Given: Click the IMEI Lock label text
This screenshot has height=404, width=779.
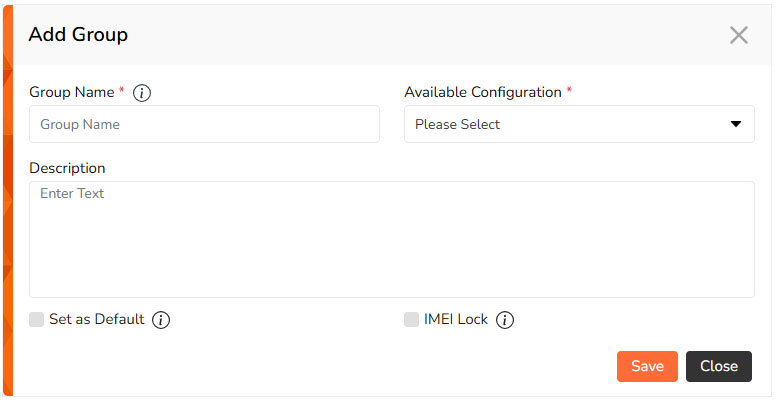Looking at the screenshot, I should 456,320.
